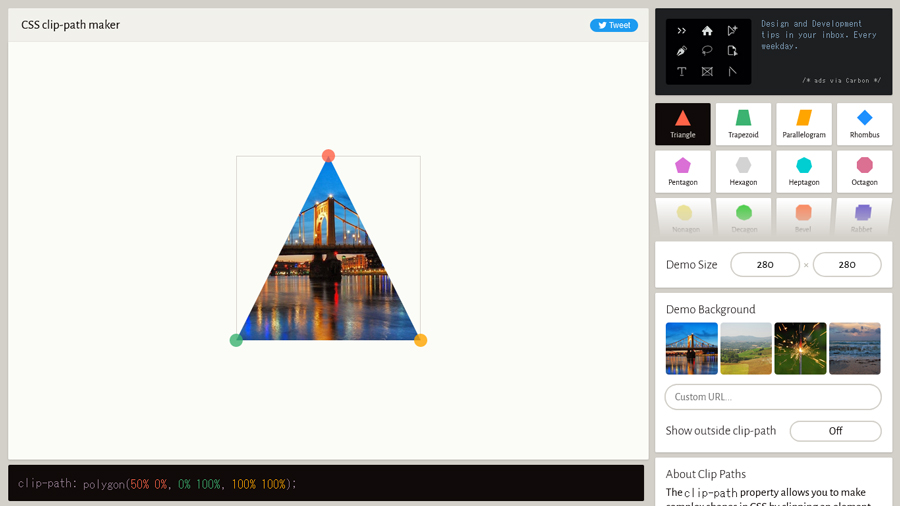Apply the Hexagon shape
Screen dimensions: 900x506
coord(743,171)
